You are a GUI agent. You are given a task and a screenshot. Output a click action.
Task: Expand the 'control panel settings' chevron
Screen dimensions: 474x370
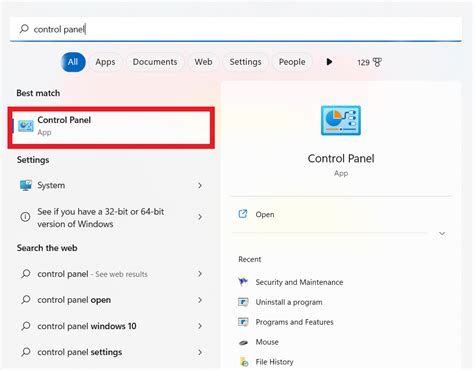point(200,352)
